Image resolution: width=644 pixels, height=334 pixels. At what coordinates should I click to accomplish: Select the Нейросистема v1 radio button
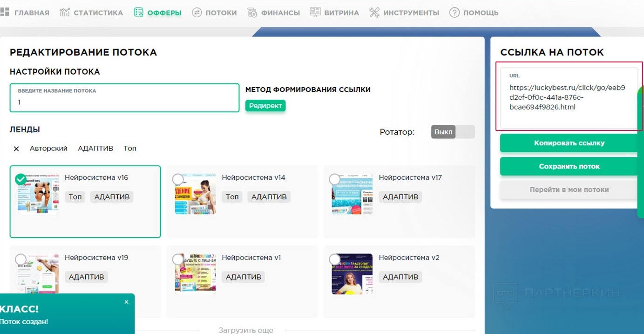pos(177,259)
